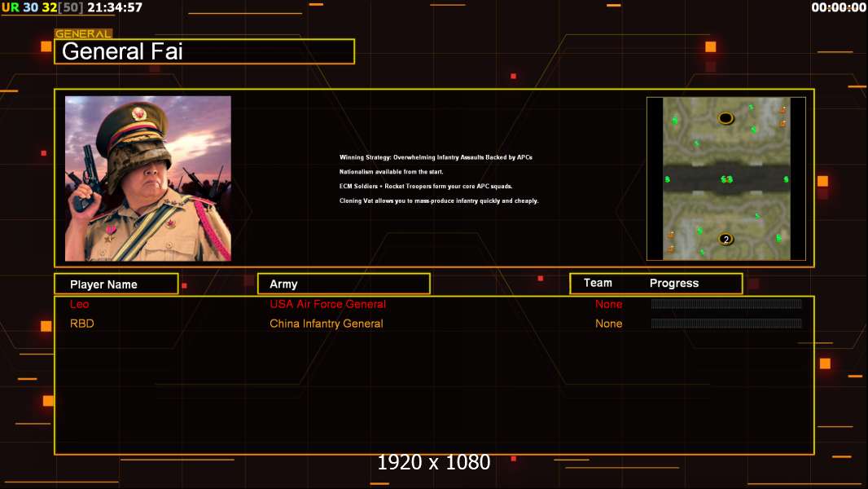868x489 pixels.
Task: Click China Infantry General army entry
Action: (326, 324)
